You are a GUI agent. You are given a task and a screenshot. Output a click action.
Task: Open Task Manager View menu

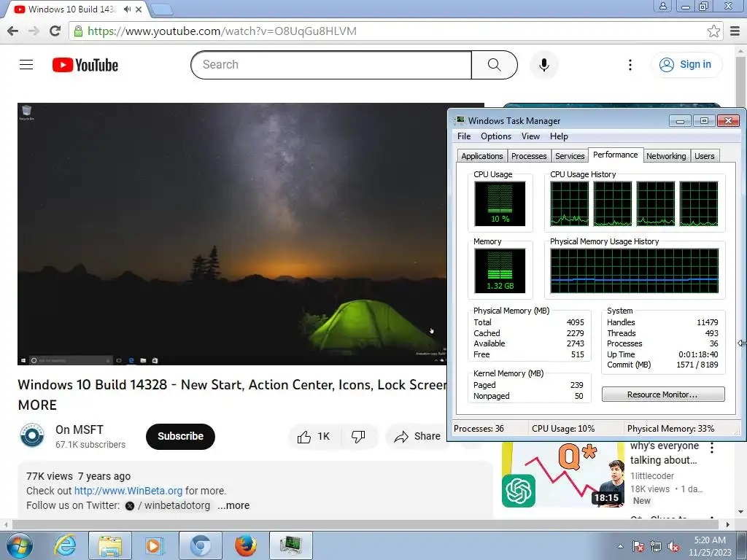[530, 136]
